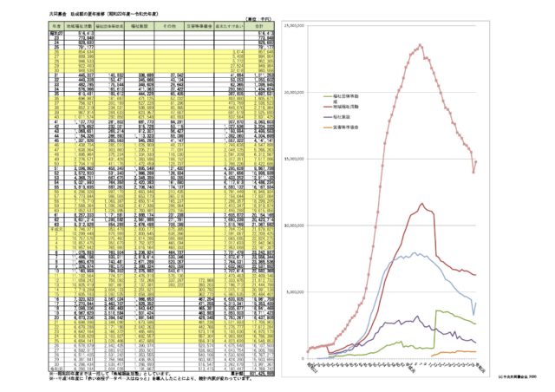Click the その他 column header
555x392 pixels.
[x=169, y=26]
